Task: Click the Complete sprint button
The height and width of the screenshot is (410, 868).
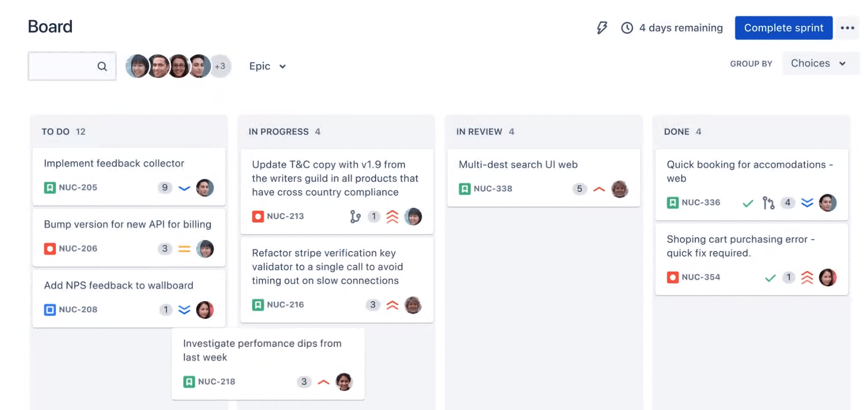Action: pyautogui.click(x=783, y=28)
